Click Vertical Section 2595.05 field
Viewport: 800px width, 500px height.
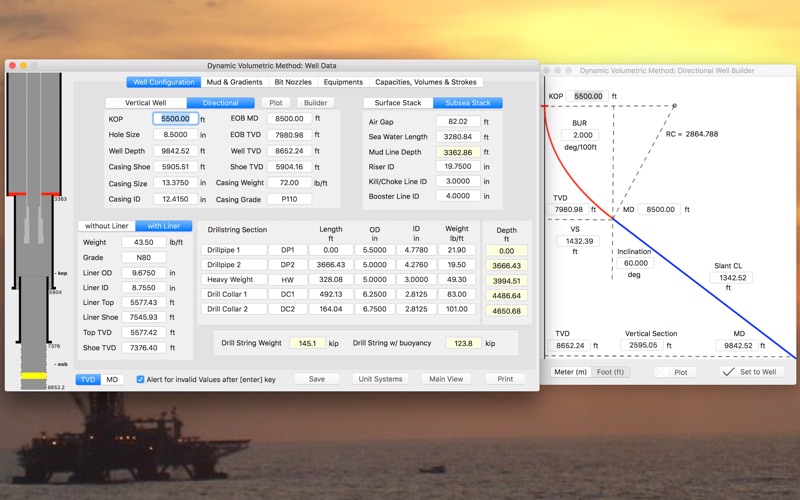pyautogui.click(x=643, y=345)
